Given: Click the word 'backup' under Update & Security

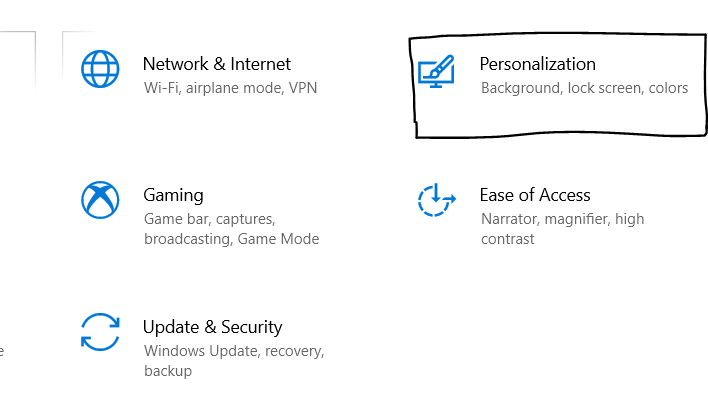Looking at the screenshot, I should tap(167, 371).
